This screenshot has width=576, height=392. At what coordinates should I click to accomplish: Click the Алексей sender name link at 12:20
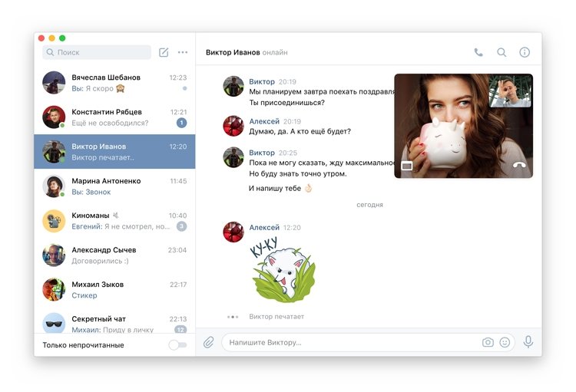click(x=264, y=228)
